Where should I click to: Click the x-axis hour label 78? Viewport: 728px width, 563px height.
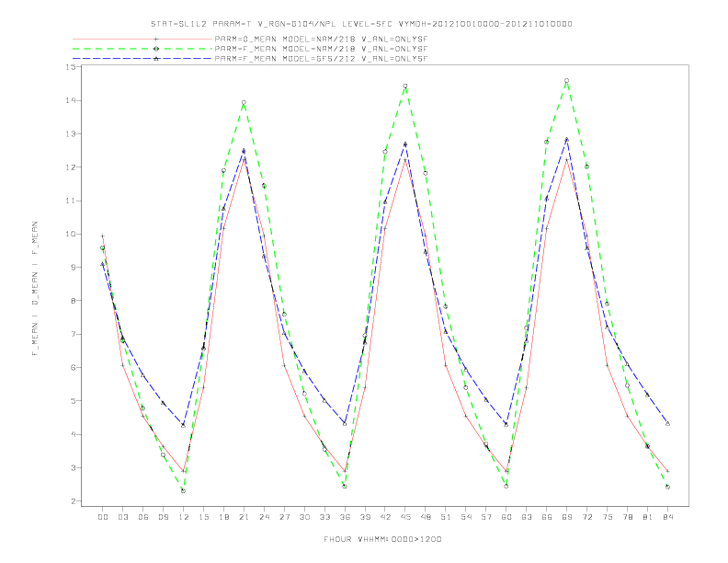click(627, 517)
